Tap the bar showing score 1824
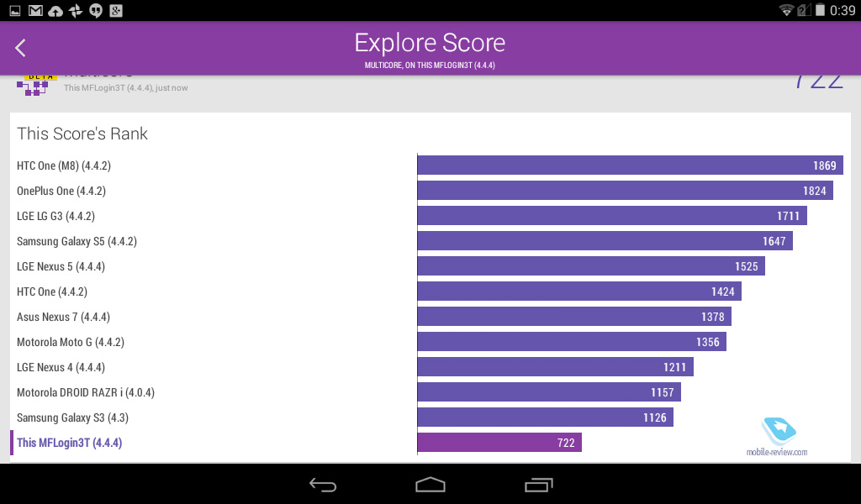 point(626,191)
